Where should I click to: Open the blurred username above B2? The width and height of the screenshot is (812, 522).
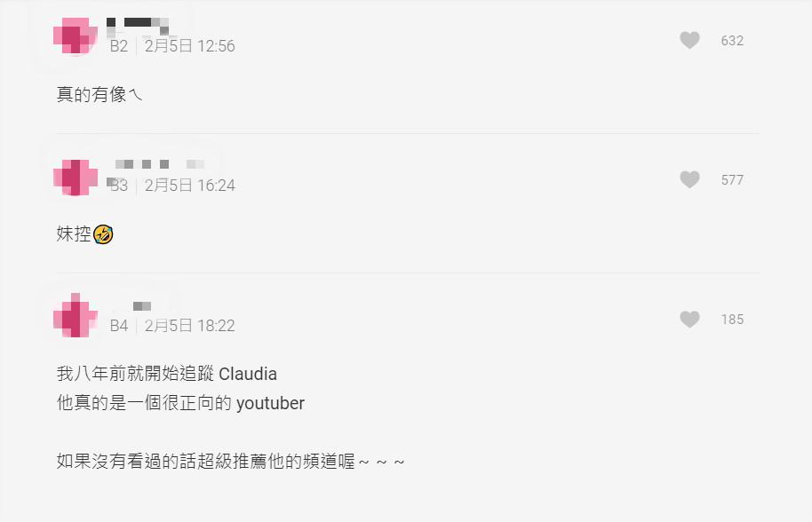[138, 25]
